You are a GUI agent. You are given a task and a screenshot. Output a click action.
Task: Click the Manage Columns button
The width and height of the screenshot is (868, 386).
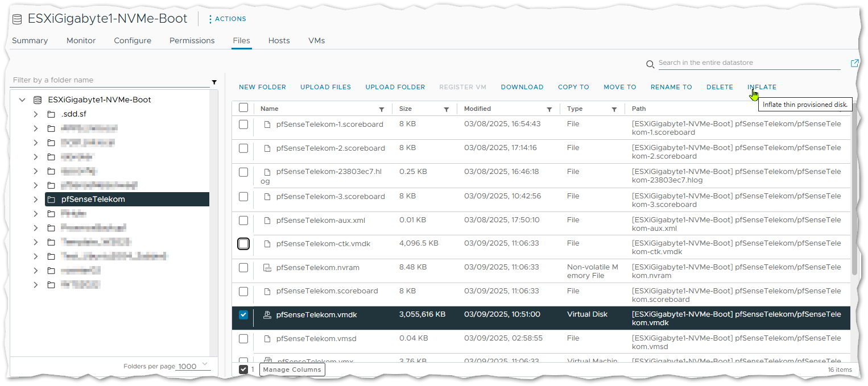292,370
